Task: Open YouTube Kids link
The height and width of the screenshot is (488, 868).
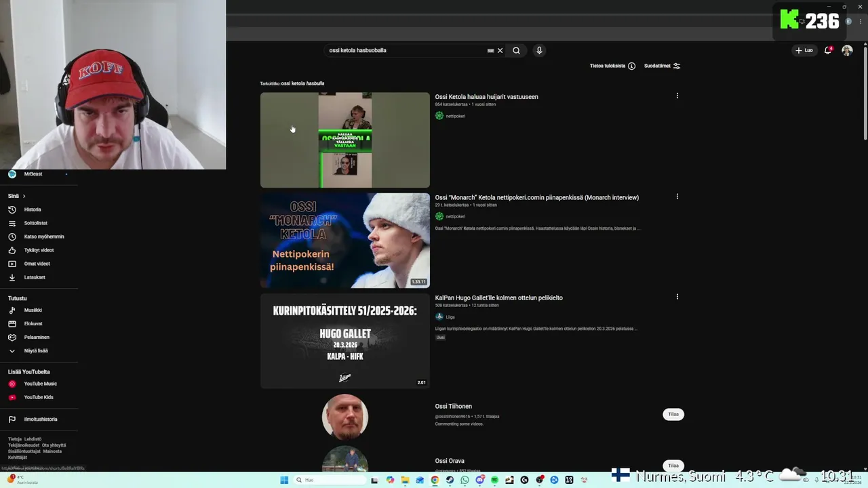Action: point(39,397)
